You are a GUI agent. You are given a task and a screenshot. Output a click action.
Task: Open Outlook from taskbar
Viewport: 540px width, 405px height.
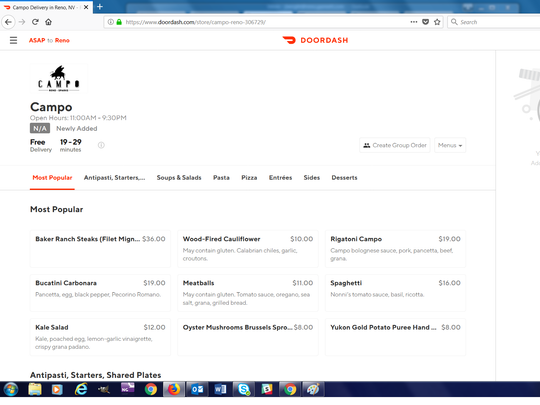click(197, 390)
